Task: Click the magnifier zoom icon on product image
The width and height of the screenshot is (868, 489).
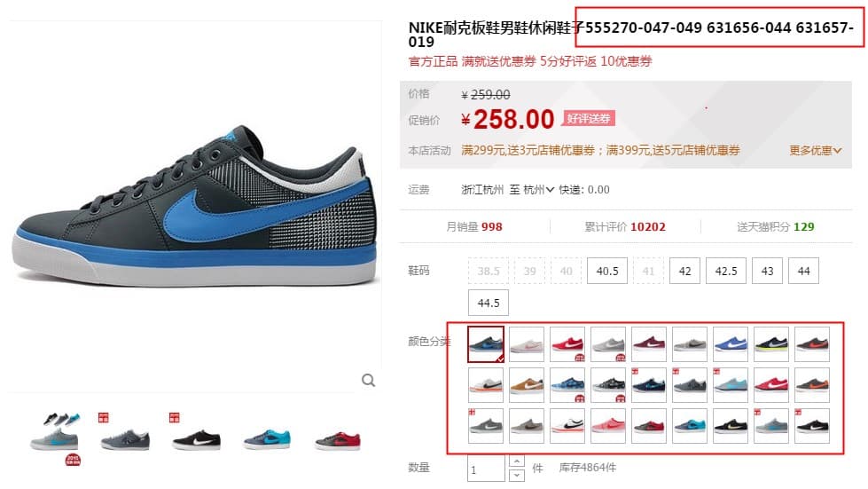Action: (x=368, y=381)
